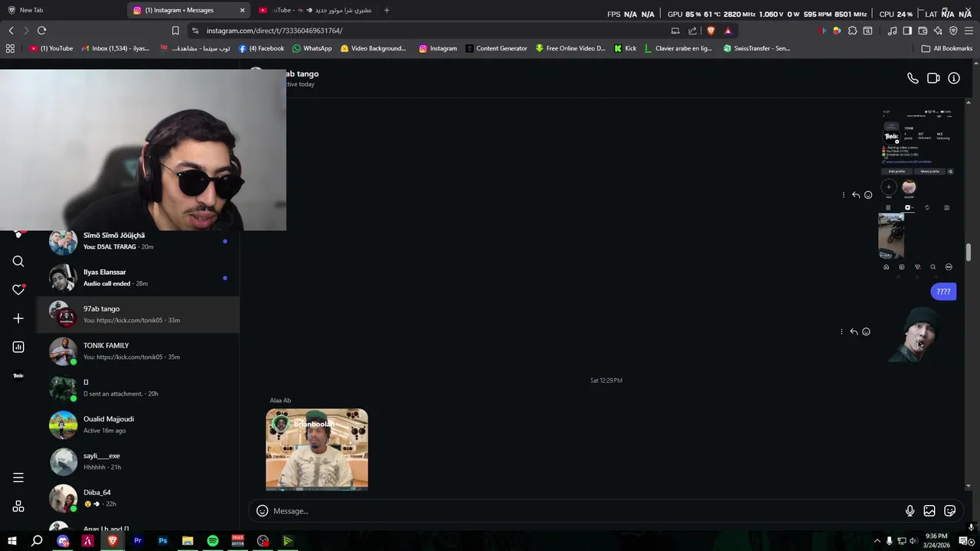
Task: Open the dashboard chart icon in sidebar
Action: click(18, 347)
